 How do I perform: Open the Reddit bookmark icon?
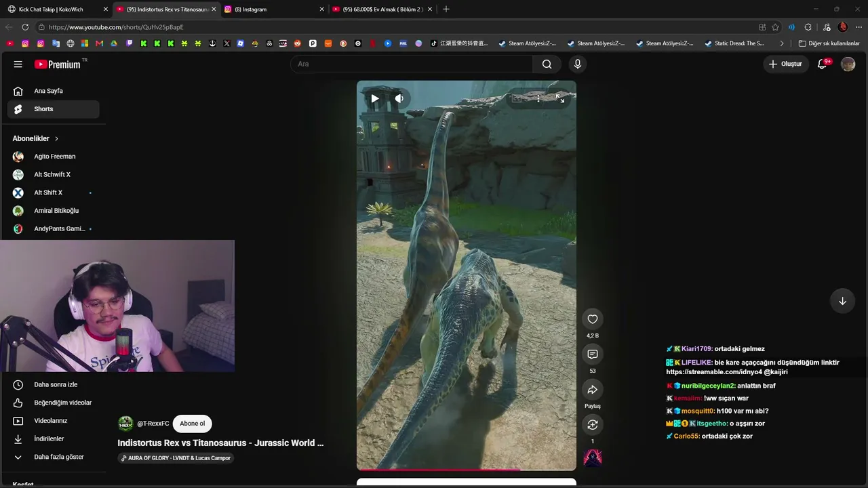pyautogui.click(x=297, y=43)
